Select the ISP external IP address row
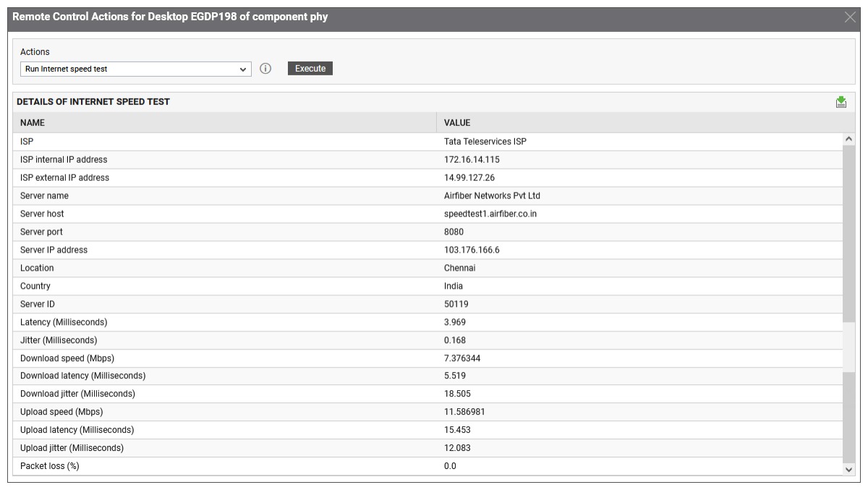The image size is (868, 490). coord(65,178)
